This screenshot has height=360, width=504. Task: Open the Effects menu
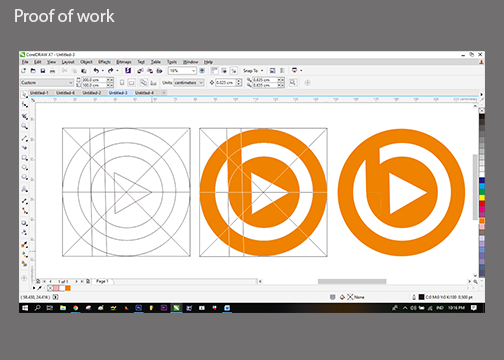104,62
